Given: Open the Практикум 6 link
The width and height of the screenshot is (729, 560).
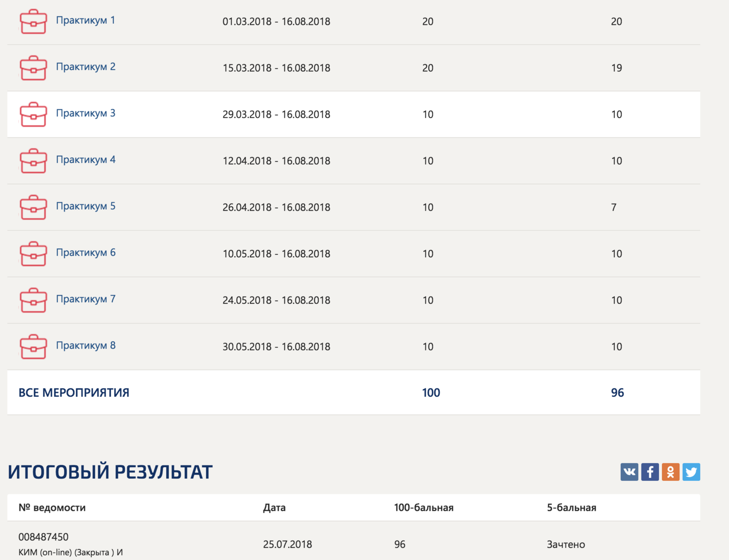Looking at the screenshot, I should click(86, 252).
